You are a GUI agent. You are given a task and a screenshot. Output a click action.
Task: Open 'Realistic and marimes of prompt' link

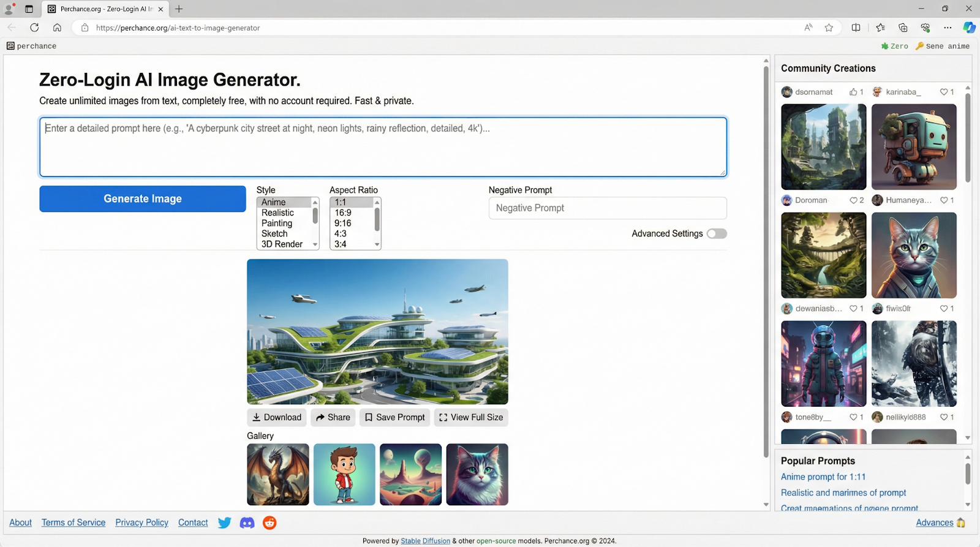click(843, 492)
